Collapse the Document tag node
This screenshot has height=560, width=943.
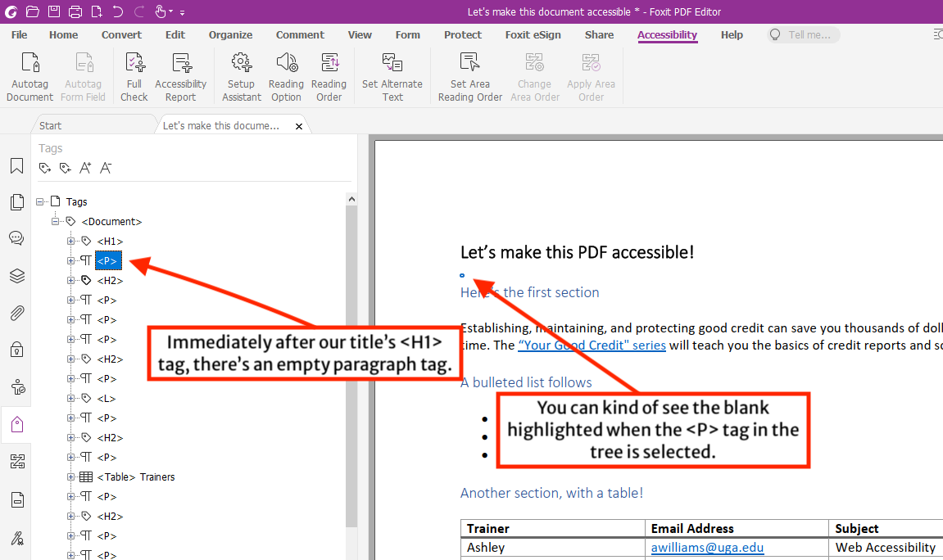pos(56,221)
